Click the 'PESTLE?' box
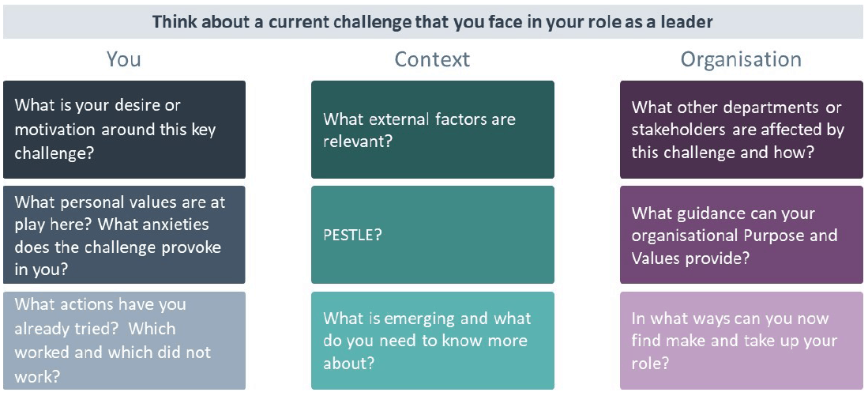 (x=432, y=235)
